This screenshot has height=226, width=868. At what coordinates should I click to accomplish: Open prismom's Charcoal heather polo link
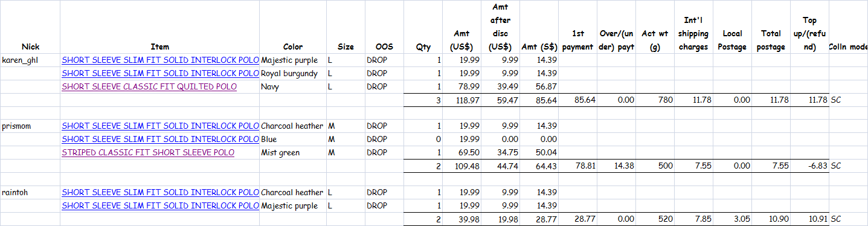click(160, 126)
